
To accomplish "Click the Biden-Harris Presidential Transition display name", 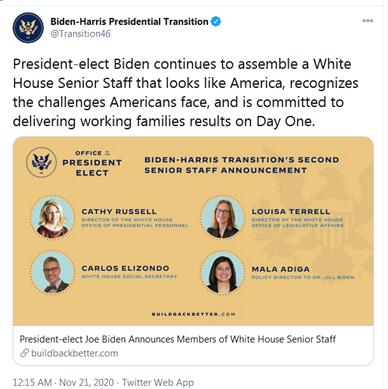I will 129,22.
